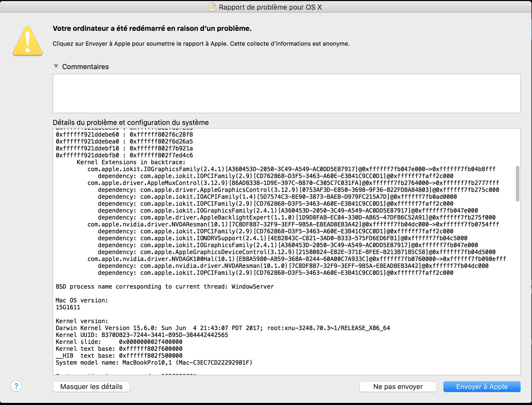532x405 pixels.
Task: Click the Darwin Kernel Version 15.6.0 line
Action: click(x=223, y=328)
